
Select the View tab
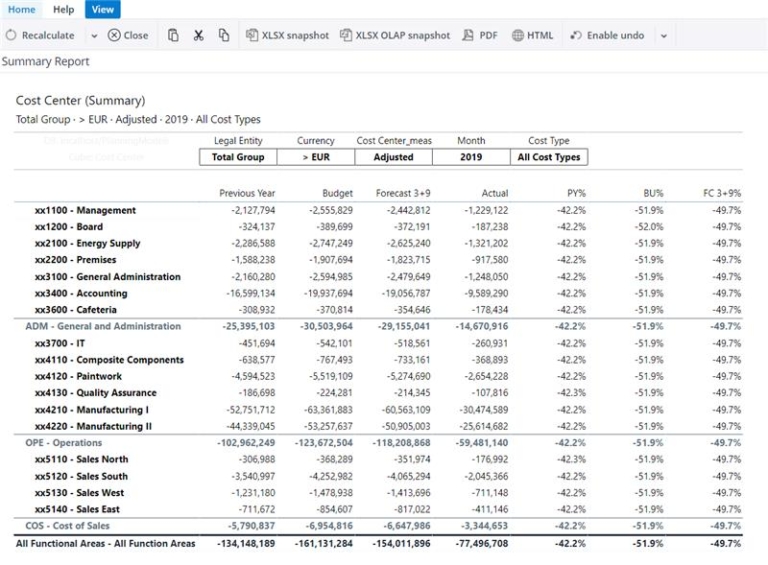point(102,9)
